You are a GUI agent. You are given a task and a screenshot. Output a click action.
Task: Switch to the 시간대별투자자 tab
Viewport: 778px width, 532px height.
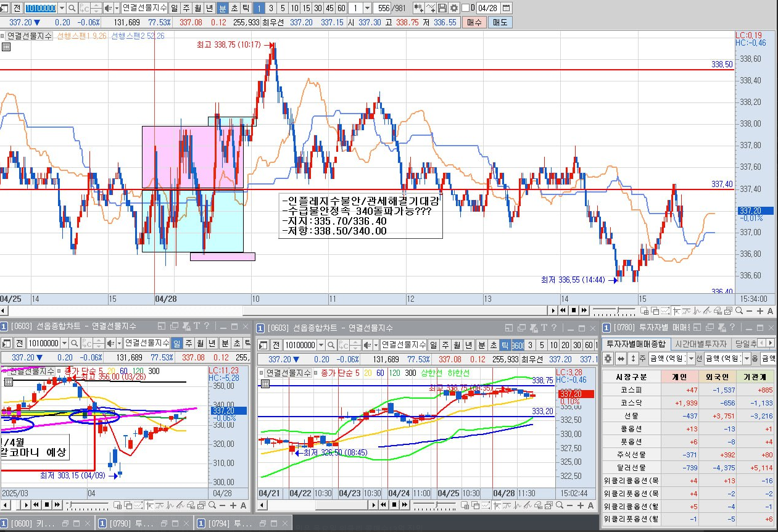pos(700,344)
